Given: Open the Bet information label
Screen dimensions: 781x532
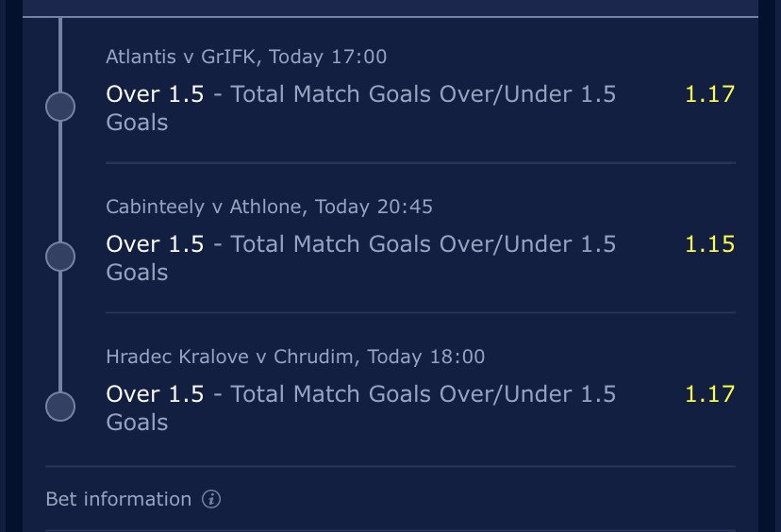Looking at the screenshot, I should pos(119,499).
